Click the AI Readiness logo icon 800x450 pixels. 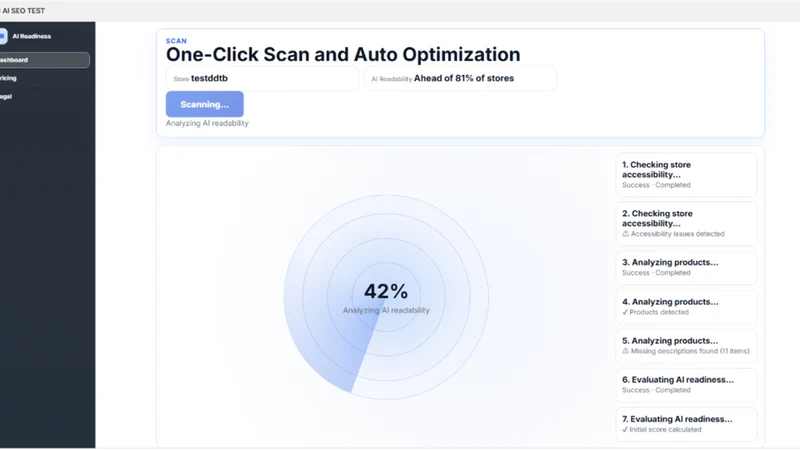(3, 36)
